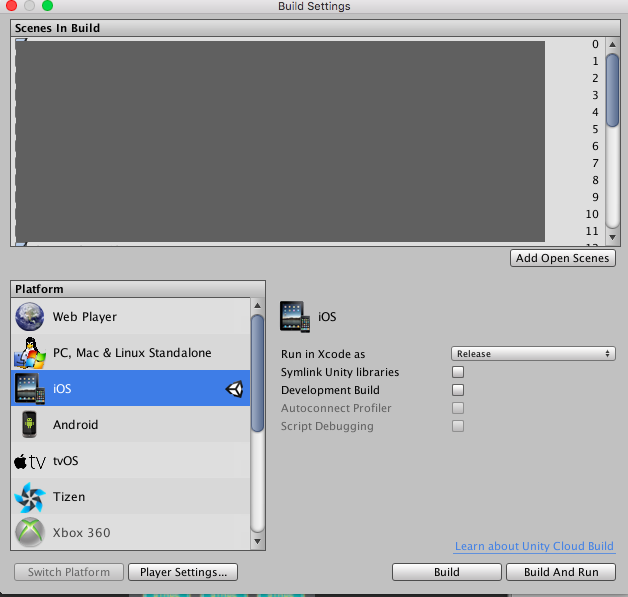Click the Scenes In Build scrollbar
The height and width of the screenshot is (597, 628).
point(612,90)
